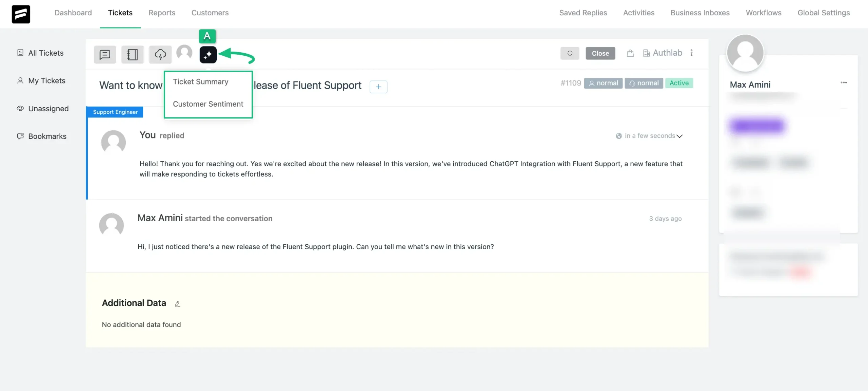The width and height of the screenshot is (868, 391).
Task: Open the Customers tab
Action: [x=210, y=13]
